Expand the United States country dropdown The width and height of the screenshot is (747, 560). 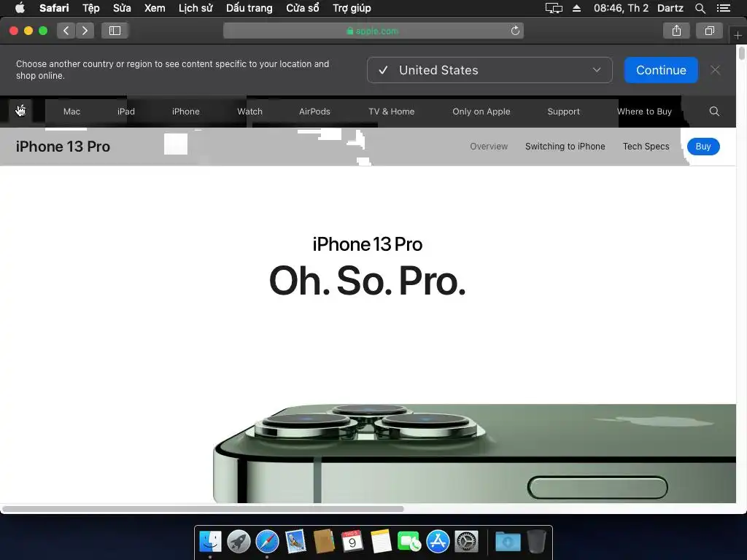coord(489,70)
